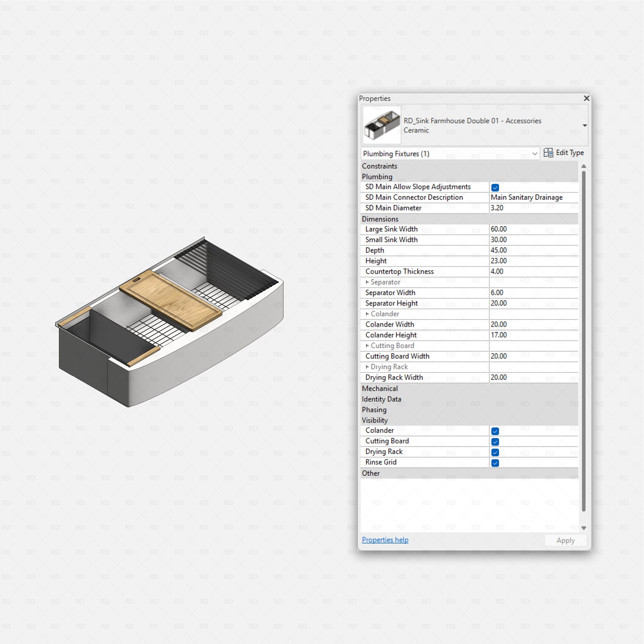Expand the Drying Rack parameter group arrow
The width and height of the screenshot is (644, 644).
367,367
